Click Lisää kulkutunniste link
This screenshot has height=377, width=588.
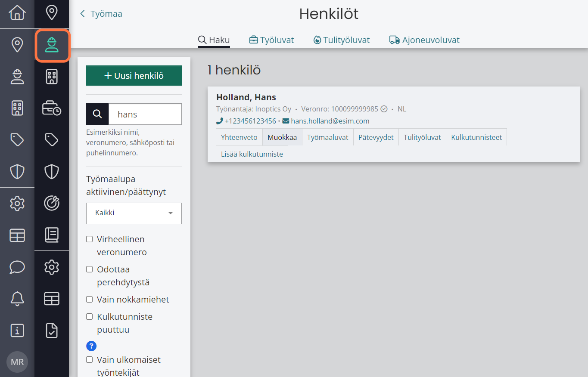point(252,154)
